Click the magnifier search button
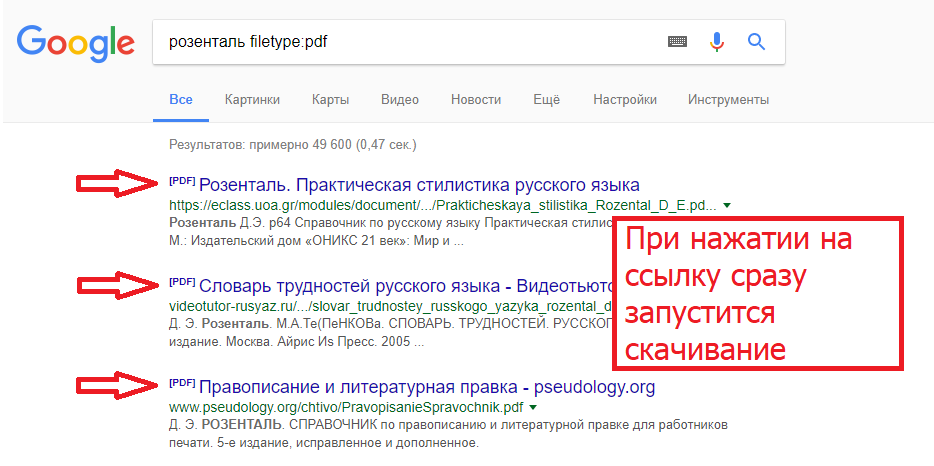The height and width of the screenshot is (466, 934). click(x=756, y=42)
